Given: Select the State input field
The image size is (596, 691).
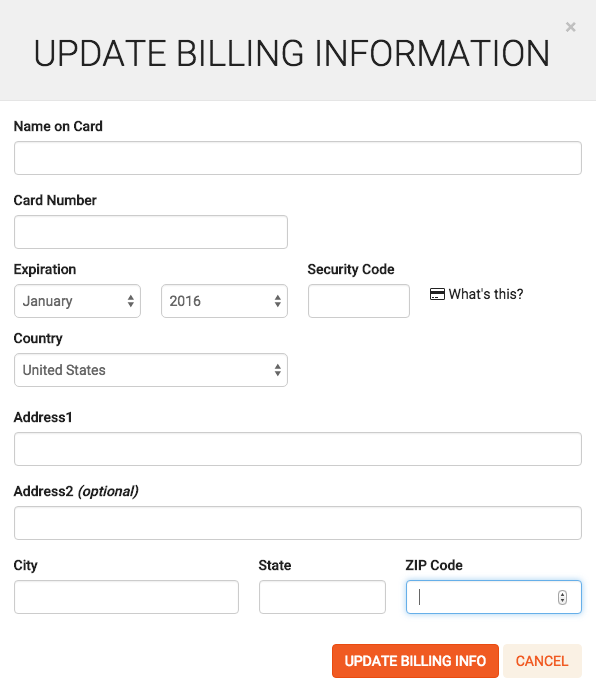Looking at the screenshot, I should pyautogui.click(x=322, y=597).
